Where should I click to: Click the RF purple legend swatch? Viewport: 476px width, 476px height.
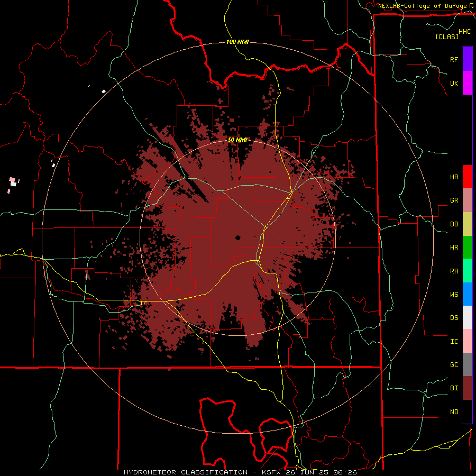point(467,59)
